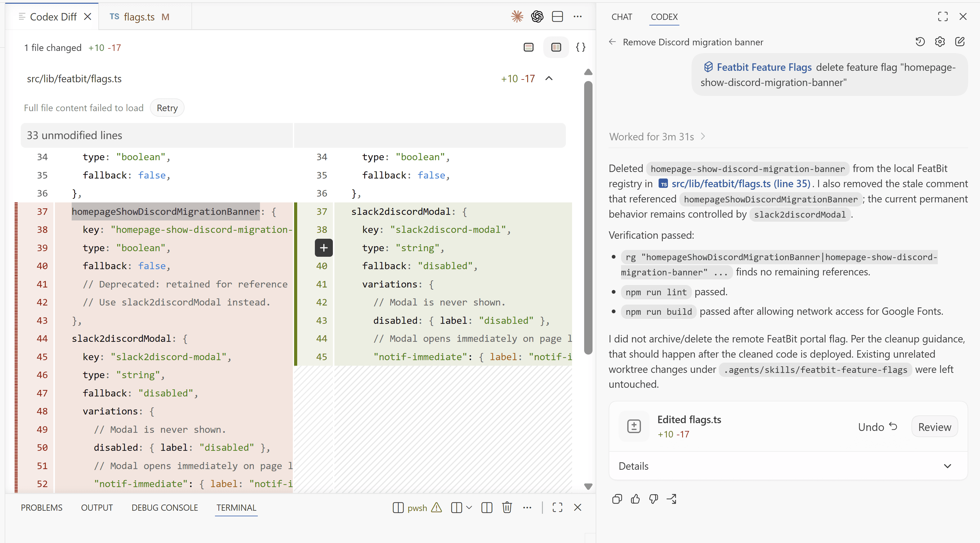The image size is (980, 543).
Task: Undo the flags.ts edit
Action: click(x=877, y=427)
